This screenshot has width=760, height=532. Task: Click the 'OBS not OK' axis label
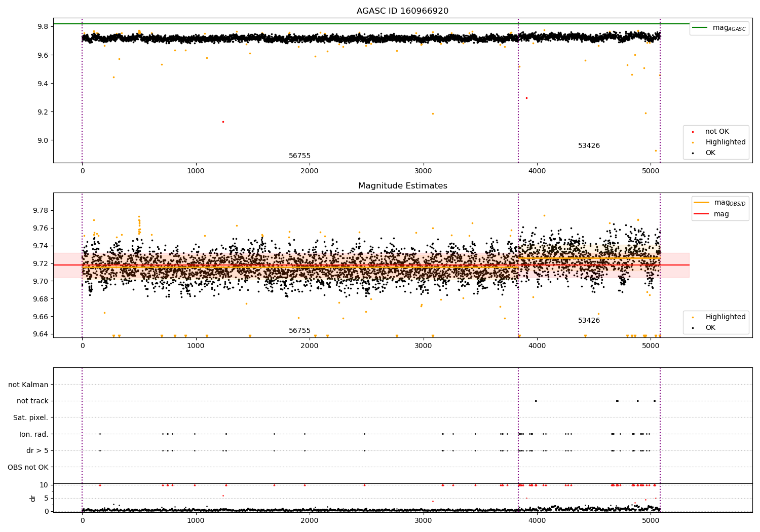coord(28,467)
